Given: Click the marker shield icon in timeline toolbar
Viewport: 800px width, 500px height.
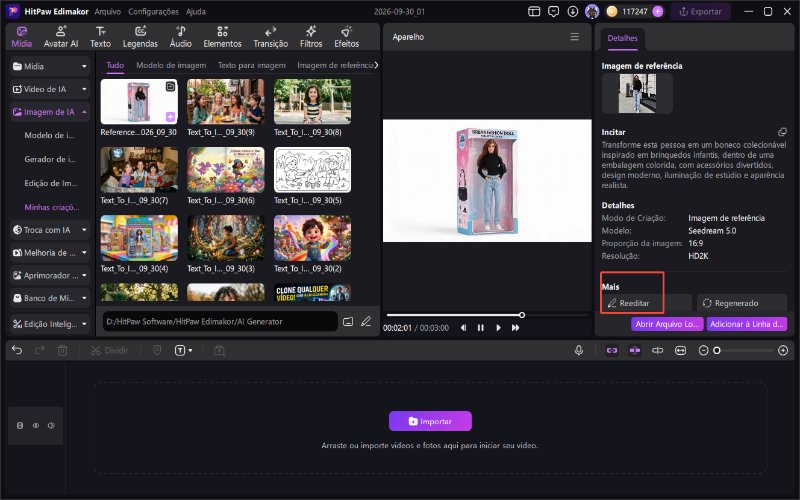Looking at the screenshot, I should (157, 351).
